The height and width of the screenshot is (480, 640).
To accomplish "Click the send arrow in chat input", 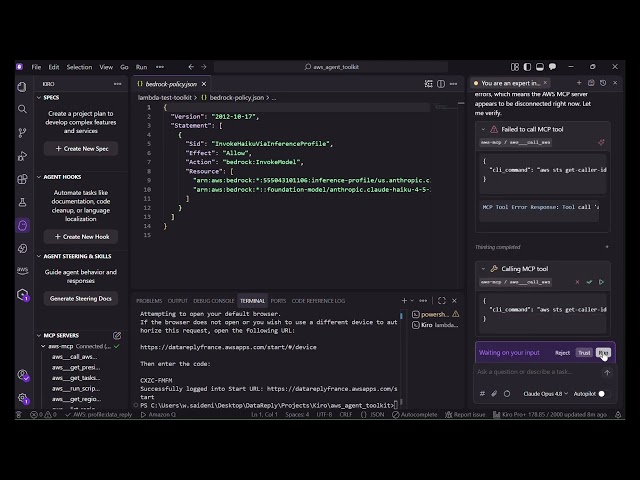I will [x=607, y=372].
